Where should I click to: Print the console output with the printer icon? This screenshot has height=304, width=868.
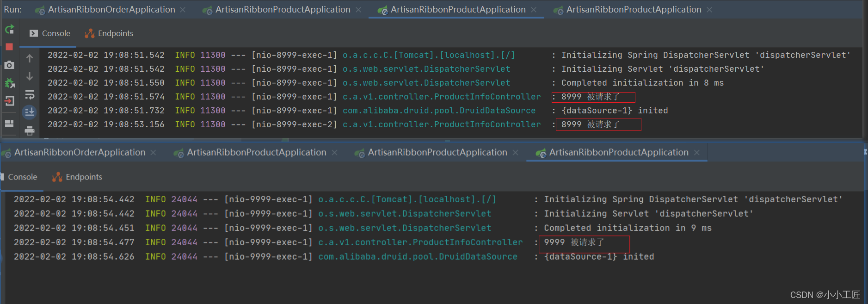[30, 130]
